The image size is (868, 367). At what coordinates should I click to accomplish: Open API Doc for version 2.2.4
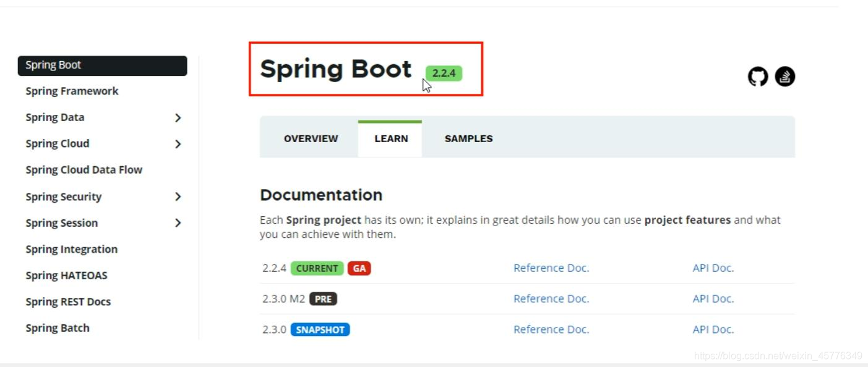click(713, 268)
